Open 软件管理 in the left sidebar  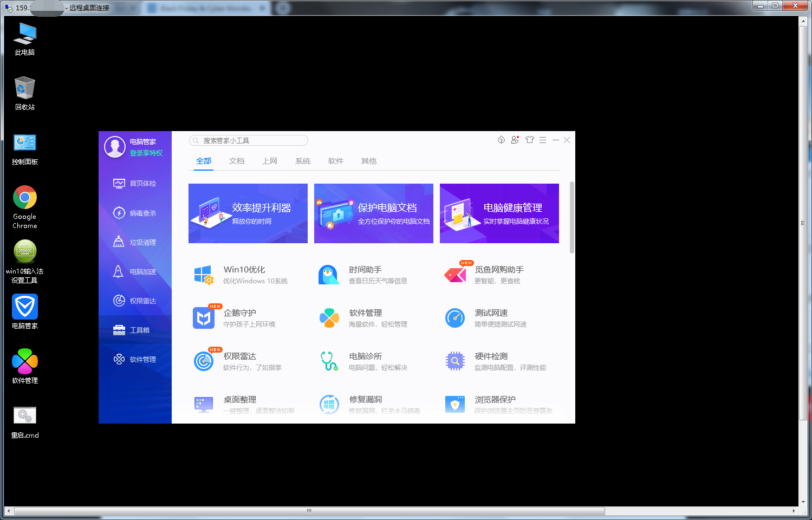coord(135,359)
